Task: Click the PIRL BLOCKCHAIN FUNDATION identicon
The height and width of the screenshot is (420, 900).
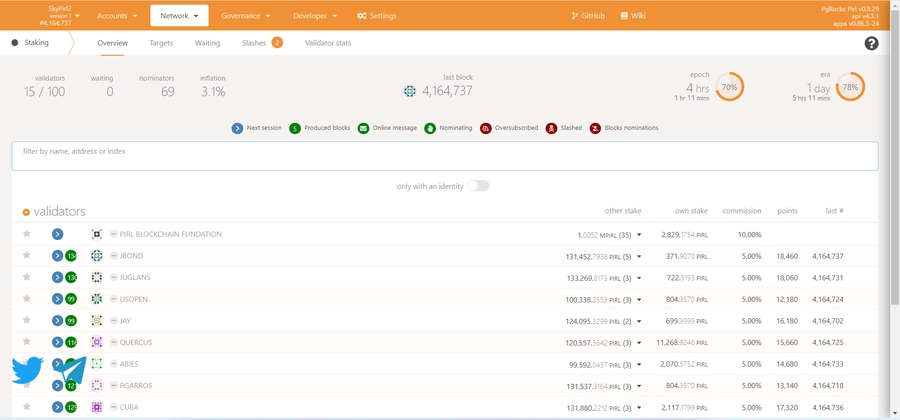Action: 97,234
